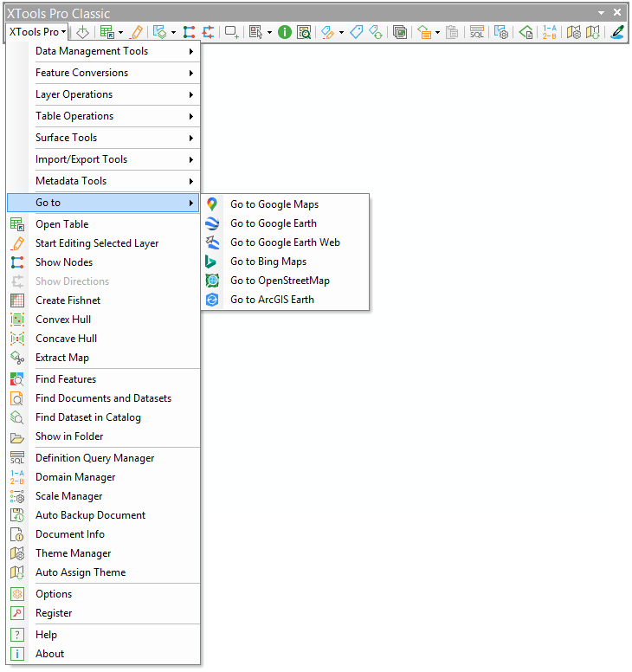Open Theme Manager from menu
Viewport: 632px width, 672px height.
[x=103, y=553]
